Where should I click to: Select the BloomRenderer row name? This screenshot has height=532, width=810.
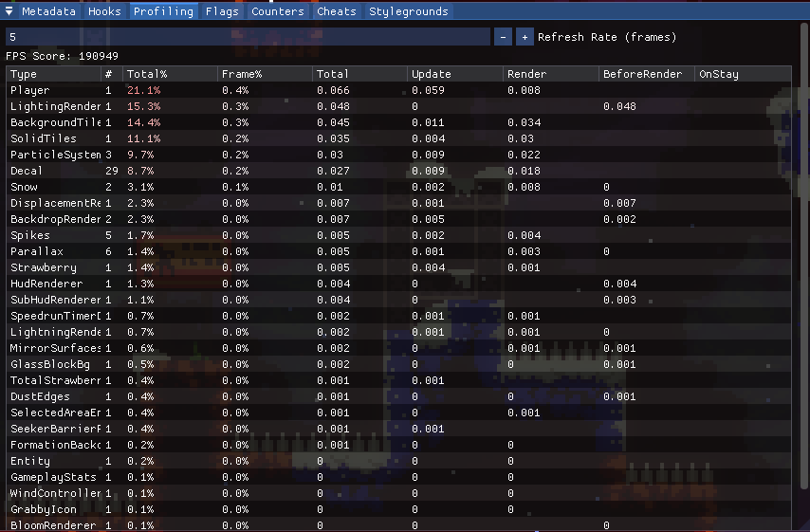click(53, 525)
